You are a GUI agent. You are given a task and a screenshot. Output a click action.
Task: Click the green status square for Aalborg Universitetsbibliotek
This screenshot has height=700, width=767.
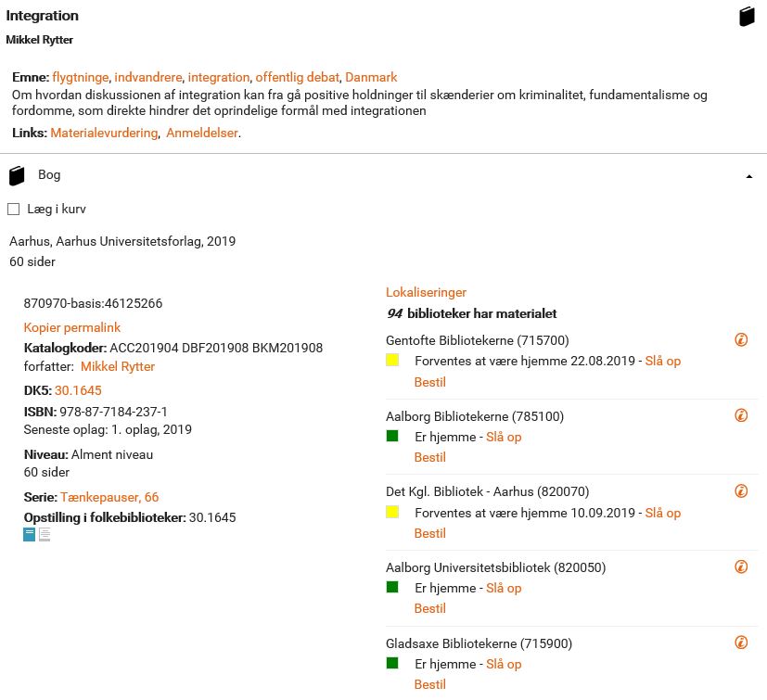pos(392,587)
